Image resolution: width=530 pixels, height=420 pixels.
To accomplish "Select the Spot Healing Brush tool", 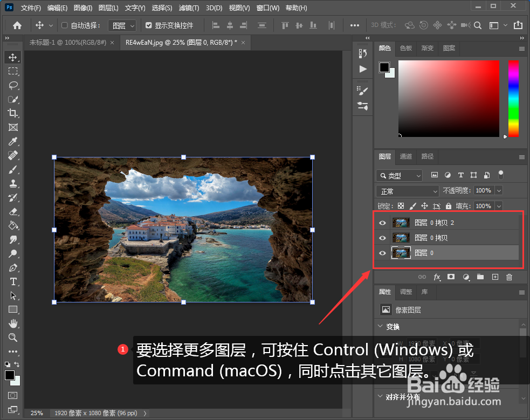I will click(13, 155).
